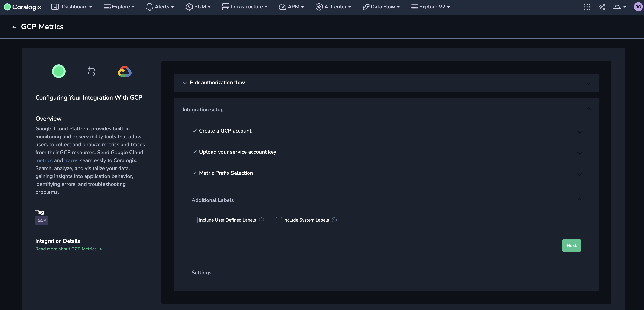Enable Include User Defined Labels checkbox
The image size is (644, 310).
pyautogui.click(x=194, y=220)
